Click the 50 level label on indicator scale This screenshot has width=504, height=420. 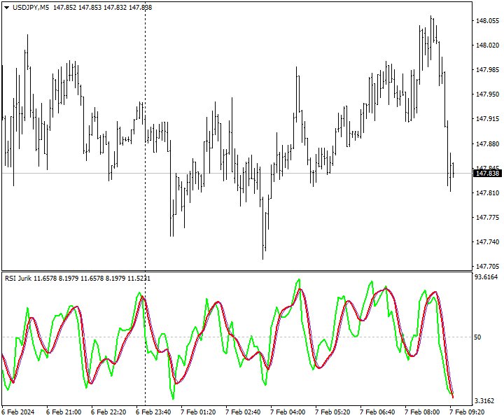click(x=477, y=337)
